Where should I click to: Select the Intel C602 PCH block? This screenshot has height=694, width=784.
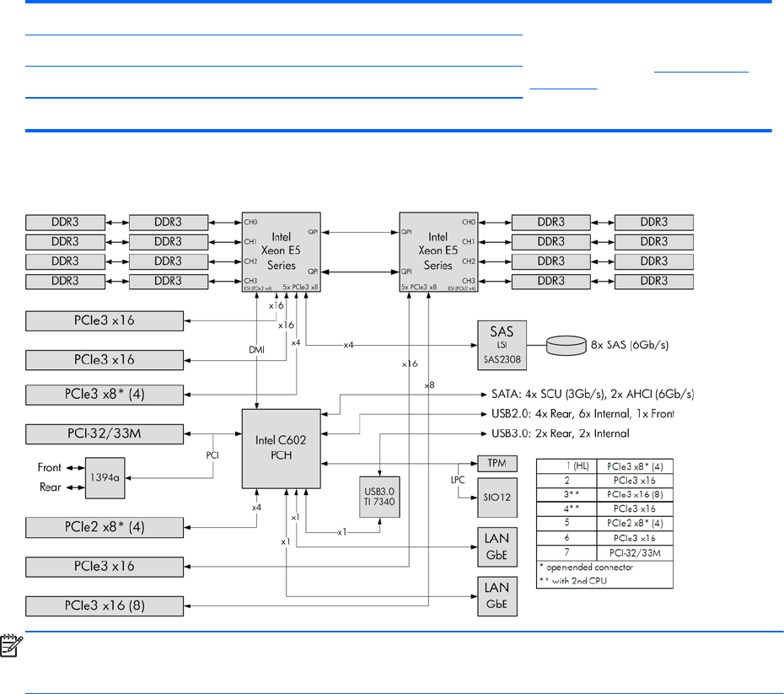281,449
